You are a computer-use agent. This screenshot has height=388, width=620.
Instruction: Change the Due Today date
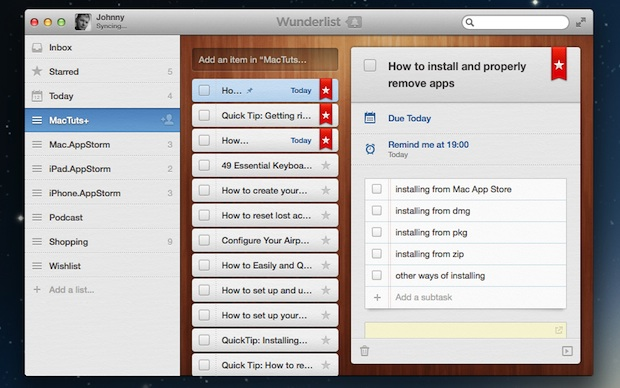[409, 118]
